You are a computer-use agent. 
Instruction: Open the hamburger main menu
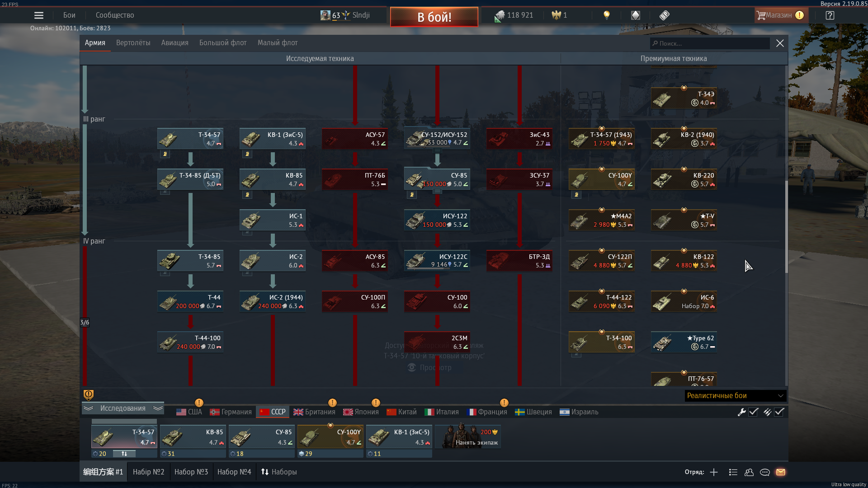point(39,15)
